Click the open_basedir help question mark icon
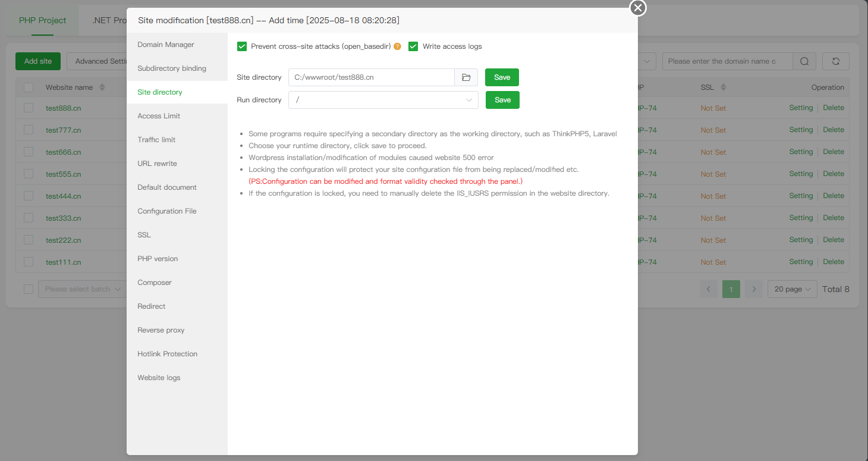This screenshot has height=461, width=868. click(397, 46)
